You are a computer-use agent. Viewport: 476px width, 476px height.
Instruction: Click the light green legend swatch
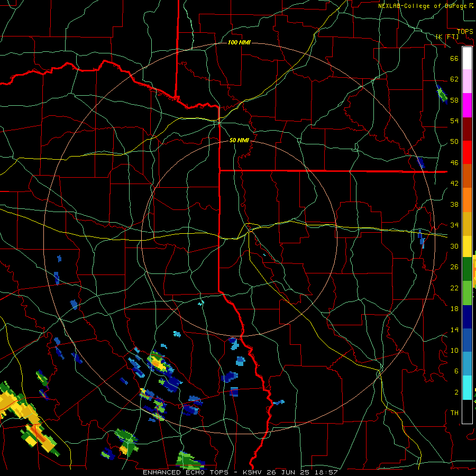pyautogui.click(x=467, y=293)
